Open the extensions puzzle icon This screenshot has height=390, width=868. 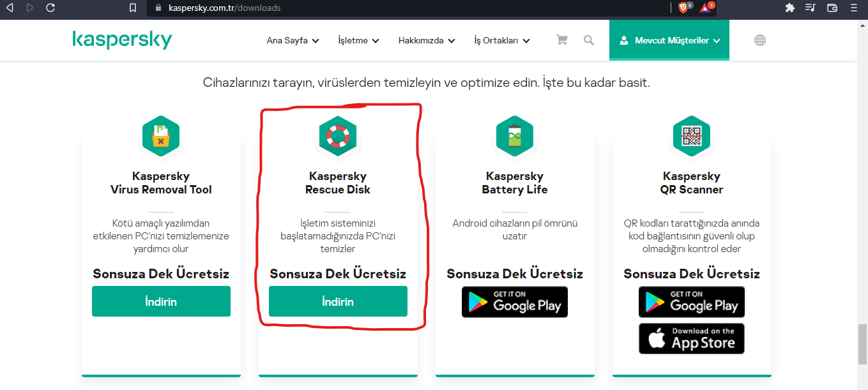click(x=790, y=8)
